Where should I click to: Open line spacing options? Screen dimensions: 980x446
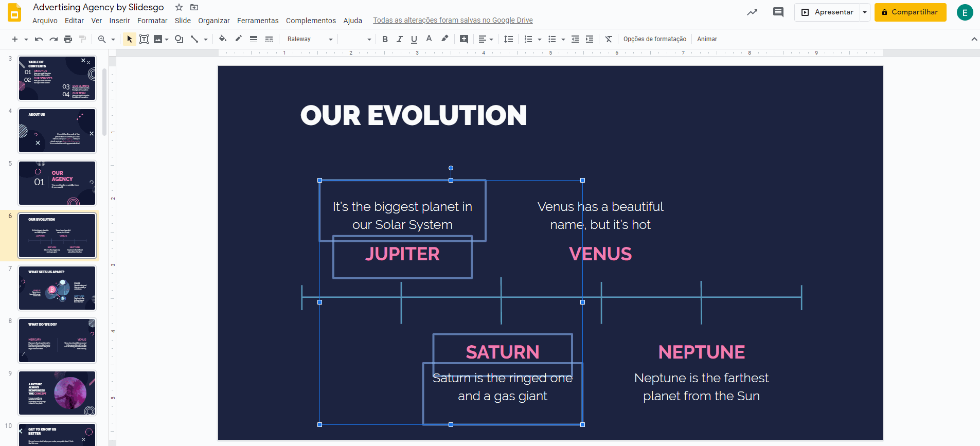point(508,39)
